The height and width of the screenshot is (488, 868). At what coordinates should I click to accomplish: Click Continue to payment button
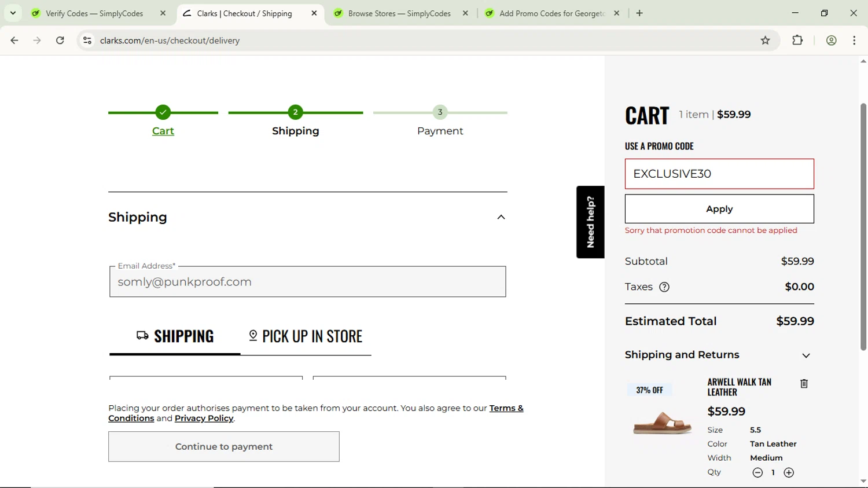click(224, 446)
